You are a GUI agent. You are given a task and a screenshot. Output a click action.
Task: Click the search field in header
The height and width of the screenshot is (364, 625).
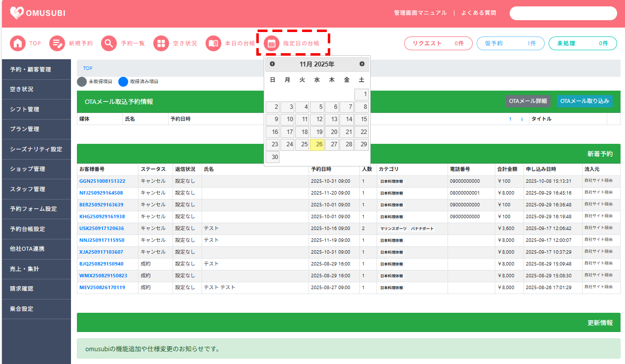[x=563, y=13]
